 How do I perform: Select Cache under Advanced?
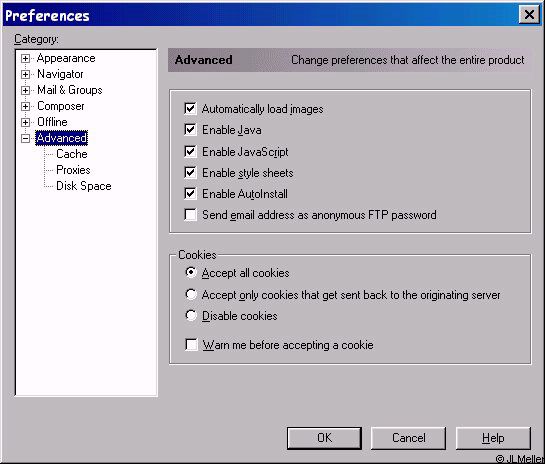pos(72,154)
